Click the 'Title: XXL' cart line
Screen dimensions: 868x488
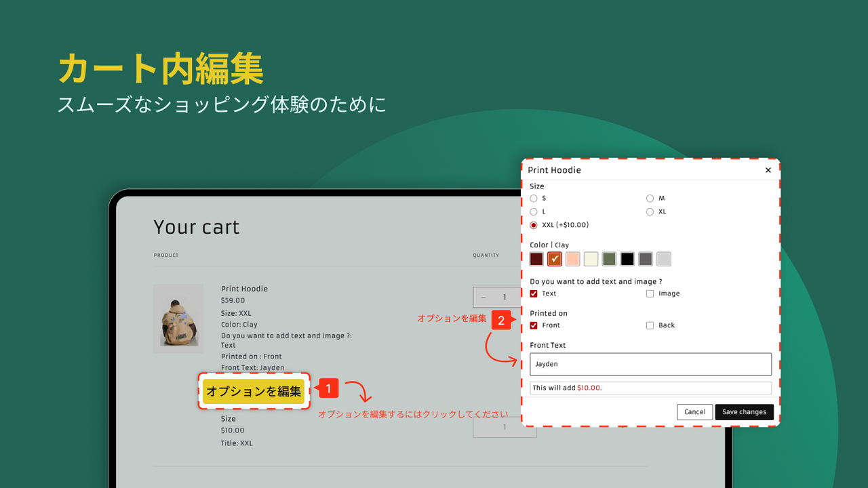tap(237, 443)
